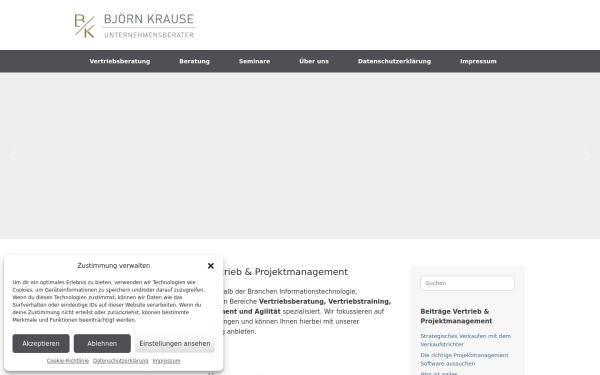This screenshot has width=600, height=375.
Task: Open the Vertriebsberatung menu item
Action: point(120,61)
